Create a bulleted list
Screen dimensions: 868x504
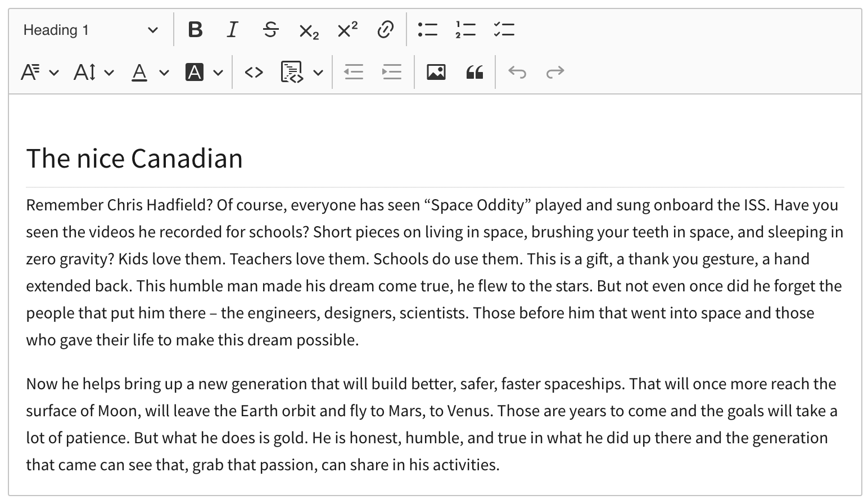click(428, 30)
